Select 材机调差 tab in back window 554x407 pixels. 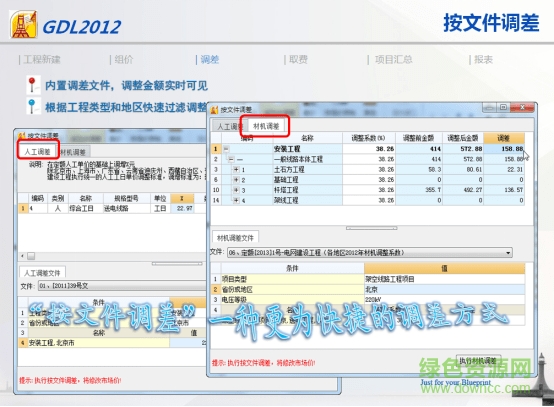pos(73,152)
